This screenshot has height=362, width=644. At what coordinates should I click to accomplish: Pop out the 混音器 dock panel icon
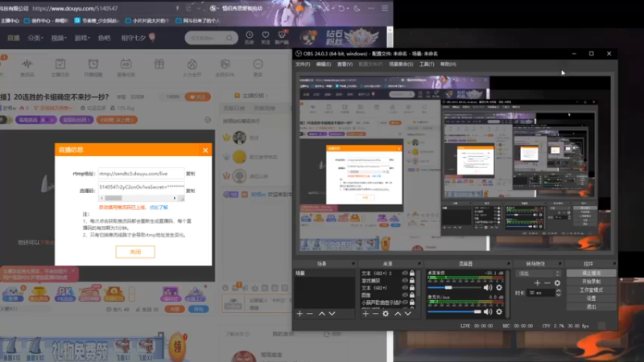click(x=509, y=264)
